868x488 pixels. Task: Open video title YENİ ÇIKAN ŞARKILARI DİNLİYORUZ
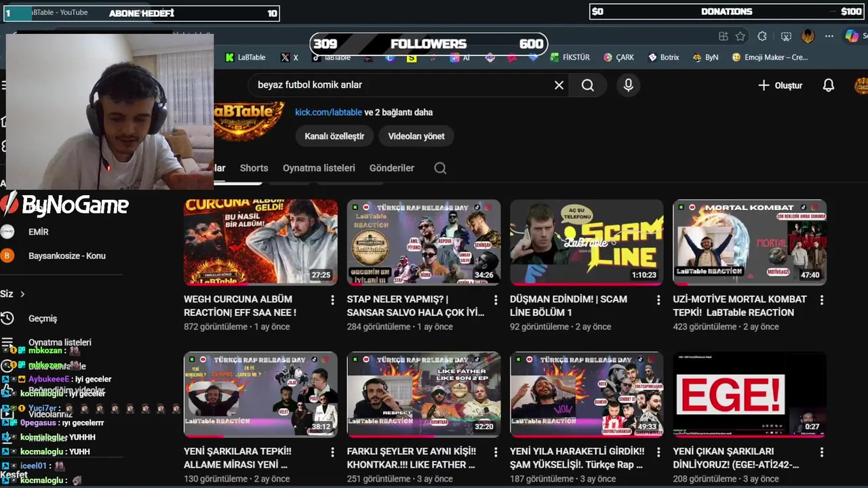736,457
